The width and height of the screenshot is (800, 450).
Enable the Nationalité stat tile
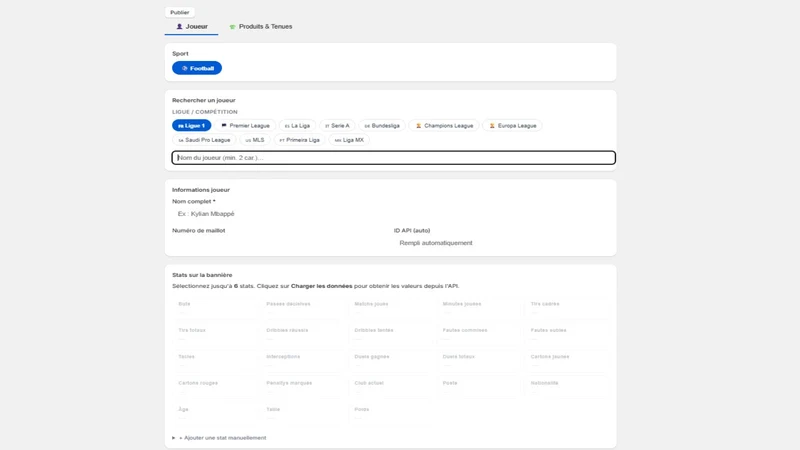566,387
